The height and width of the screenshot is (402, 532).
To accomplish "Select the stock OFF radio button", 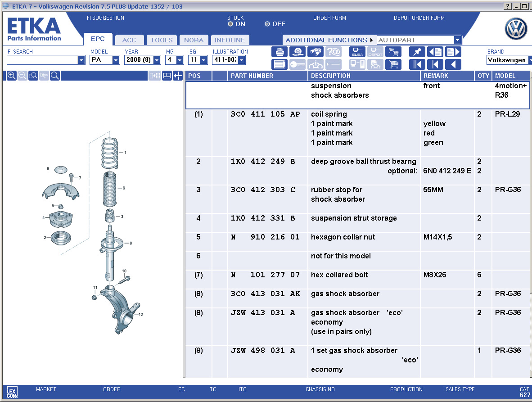I will (x=267, y=24).
